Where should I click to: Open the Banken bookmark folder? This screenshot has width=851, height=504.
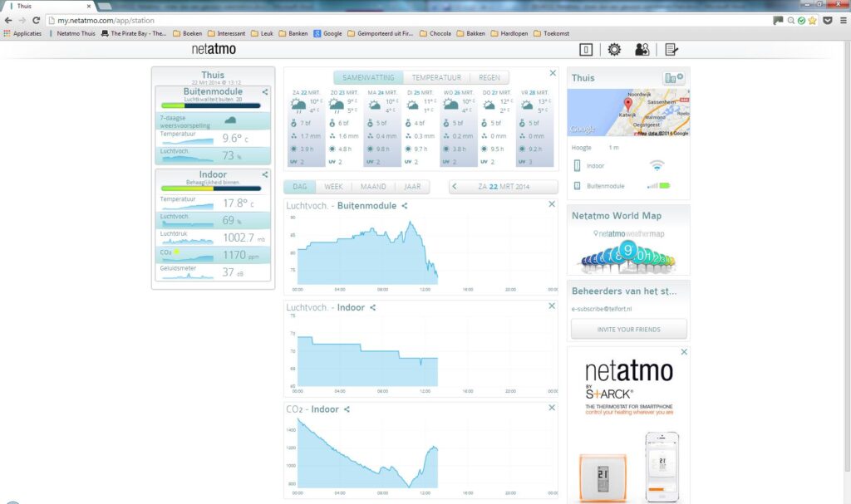pos(293,34)
